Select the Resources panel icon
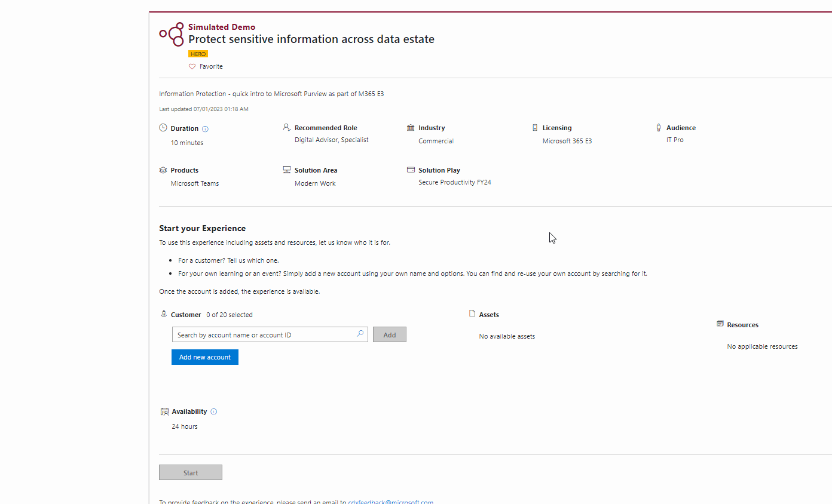Viewport: 832px width, 504px height. pos(719,324)
